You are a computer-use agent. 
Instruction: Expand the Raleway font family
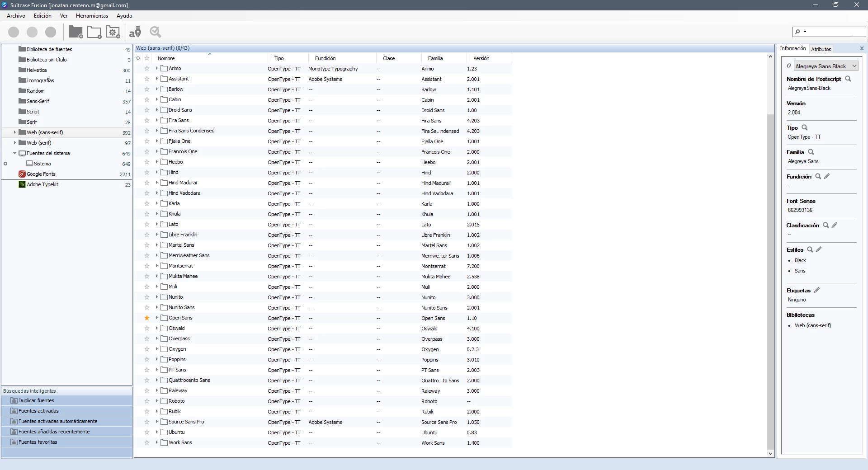point(157,390)
